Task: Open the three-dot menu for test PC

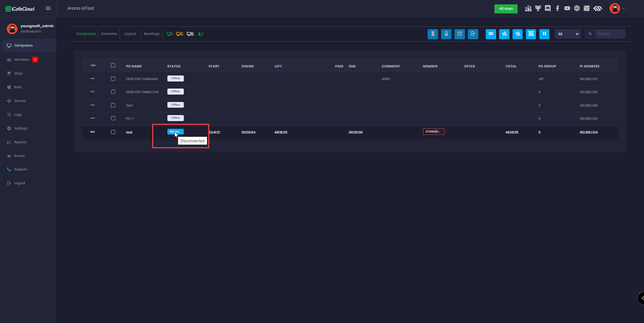Action: [x=93, y=132]
